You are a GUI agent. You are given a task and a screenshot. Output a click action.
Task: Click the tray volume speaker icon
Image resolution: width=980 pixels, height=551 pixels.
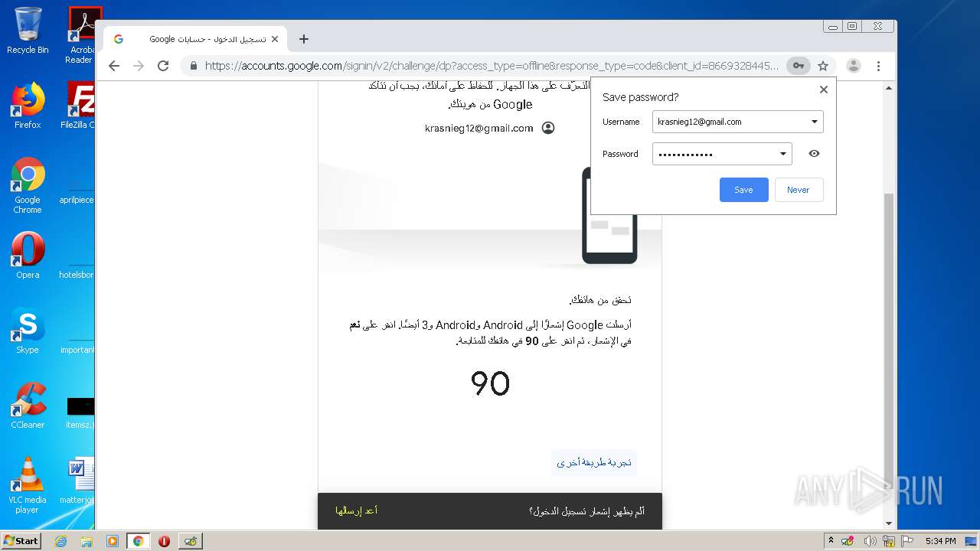pyautogui.click(x=871, y=541)
